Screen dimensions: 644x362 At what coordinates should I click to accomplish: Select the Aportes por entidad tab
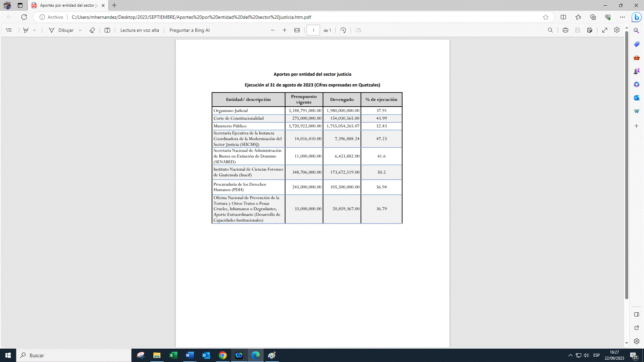[x=67, y=5]
